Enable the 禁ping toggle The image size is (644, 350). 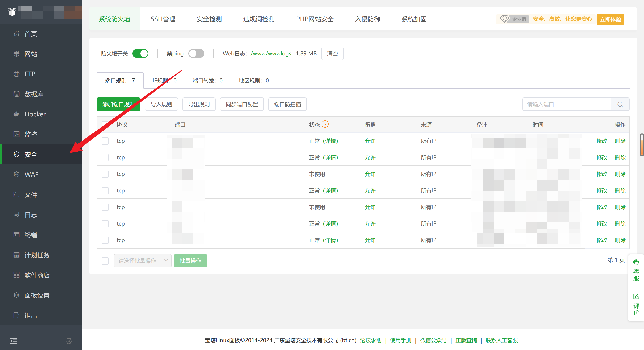[196, 53]
